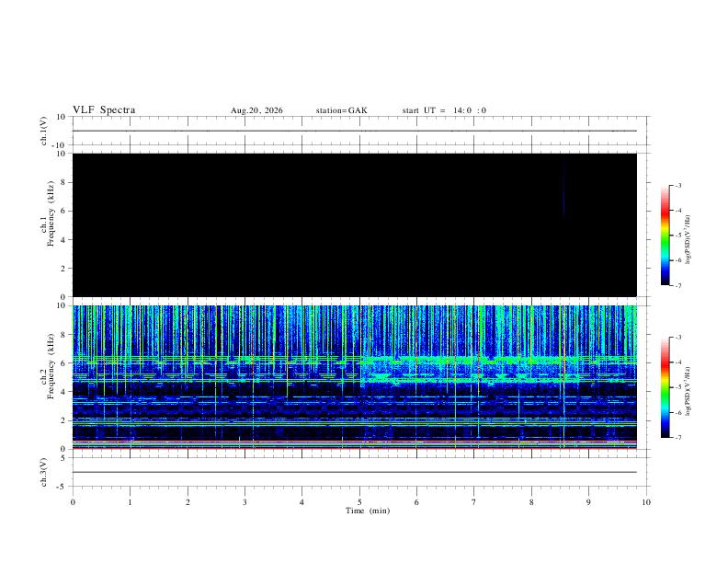Click the -3 label on upper color scale
The width and height of the screenshot is (728, 563).
(x=677, y=185)
